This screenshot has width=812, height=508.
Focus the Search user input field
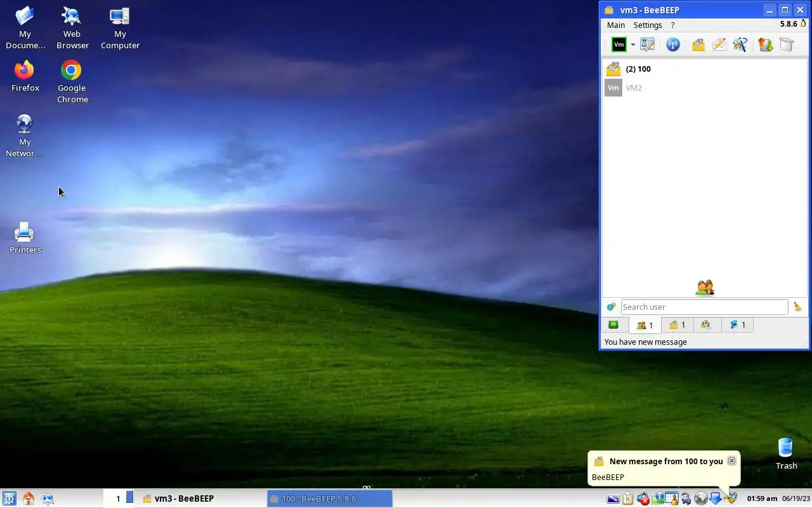point(704,307)
